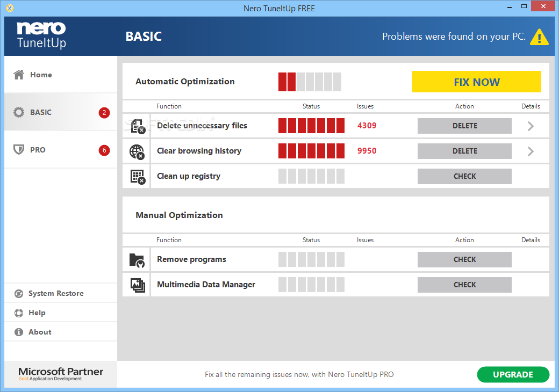The width and height of the screenshot is (559, 392).
Task: Click CHECK for Multimedia Data Manager
Action: pyautogui.click(x=464, y=285)
